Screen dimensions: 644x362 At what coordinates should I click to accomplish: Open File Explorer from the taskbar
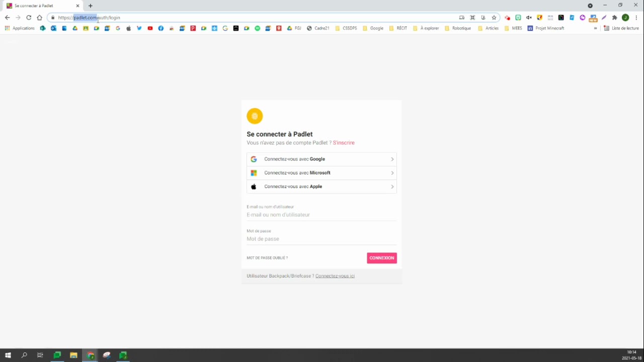(73, 355)
